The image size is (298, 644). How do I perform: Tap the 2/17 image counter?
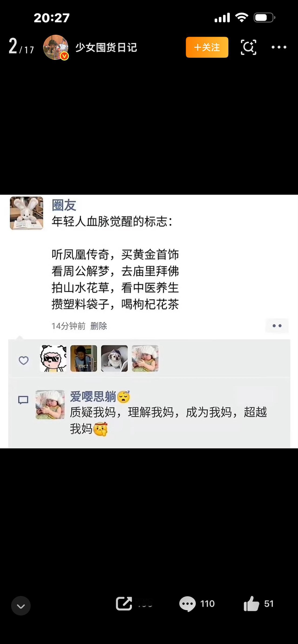pyautogui.click(x=21, y=47)
